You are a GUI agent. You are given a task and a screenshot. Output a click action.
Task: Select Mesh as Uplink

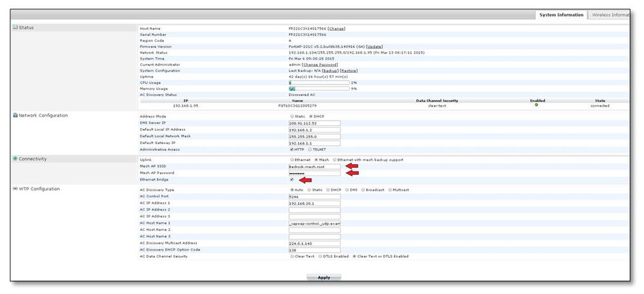(x=316, y=160)
